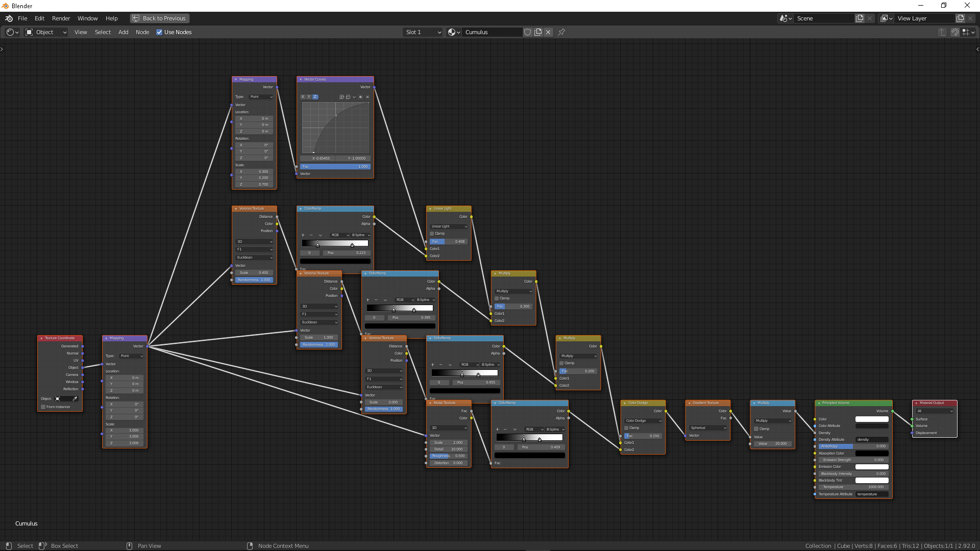Enable Clamp in the Linear Light node
Image resolution: width=980 pixels, height=551 pixels.
(x=432, y=234)
